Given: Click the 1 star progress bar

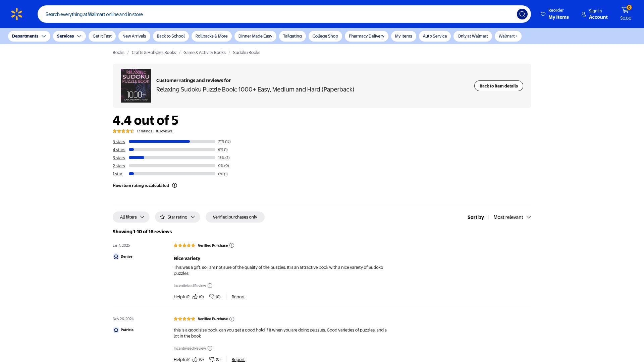Looking at the screenshot, I should (x=172, y=174).
